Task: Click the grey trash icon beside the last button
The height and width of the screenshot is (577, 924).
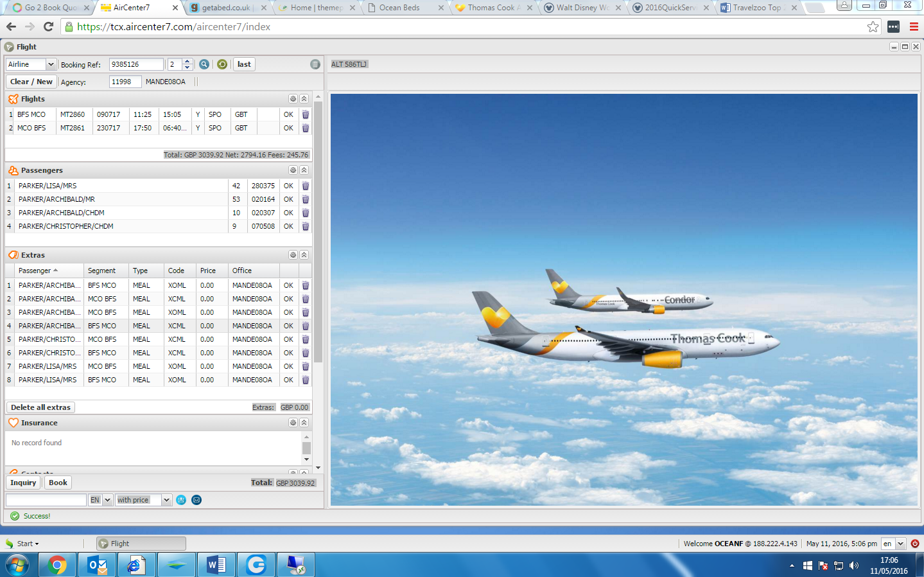Action: [x=315, y=64]
